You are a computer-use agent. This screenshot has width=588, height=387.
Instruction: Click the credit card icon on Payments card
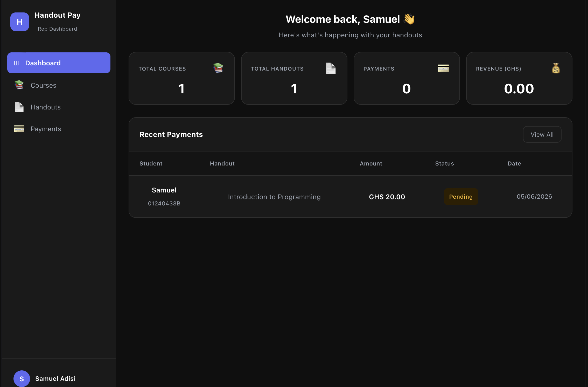pyautogui.click(x=443, y=68)
